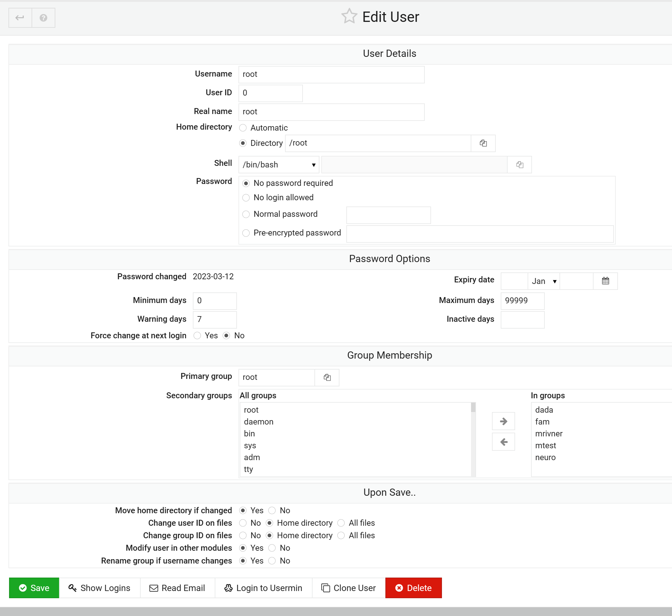Select the No login allowed option
The height and width of the screenshot is (616, 672).
[246, 198]
